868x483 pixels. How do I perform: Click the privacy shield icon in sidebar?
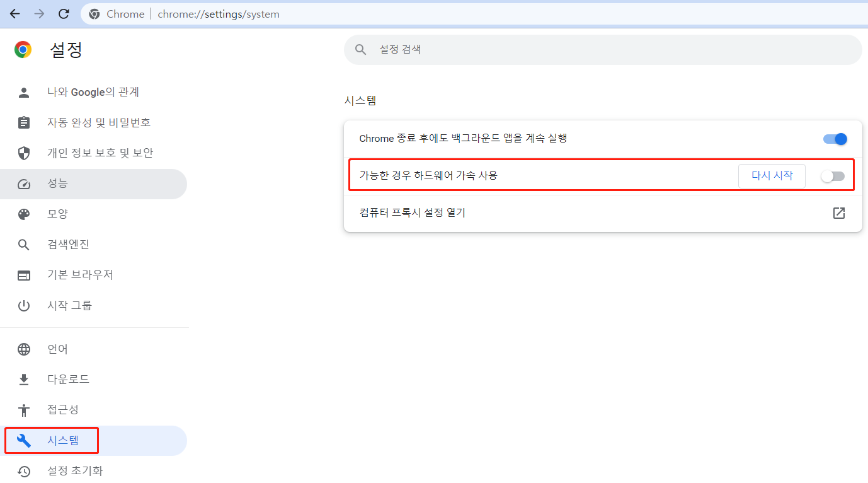coord(23,153)
